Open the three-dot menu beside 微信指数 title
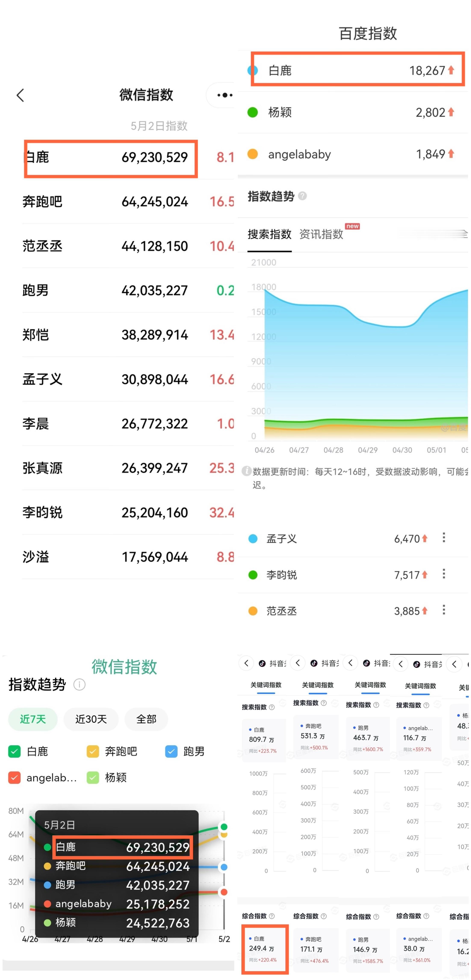 coord(224,95)
